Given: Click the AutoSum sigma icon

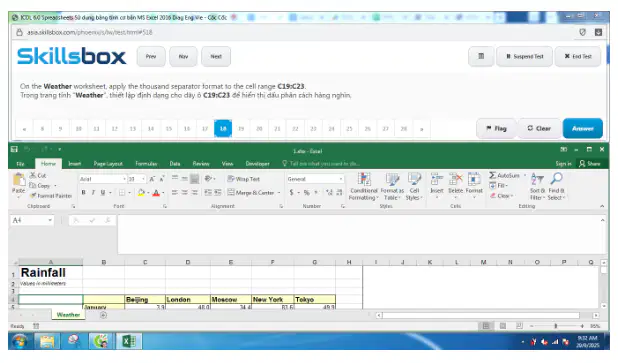Looking at the screenshot, I should coord(493,175).
